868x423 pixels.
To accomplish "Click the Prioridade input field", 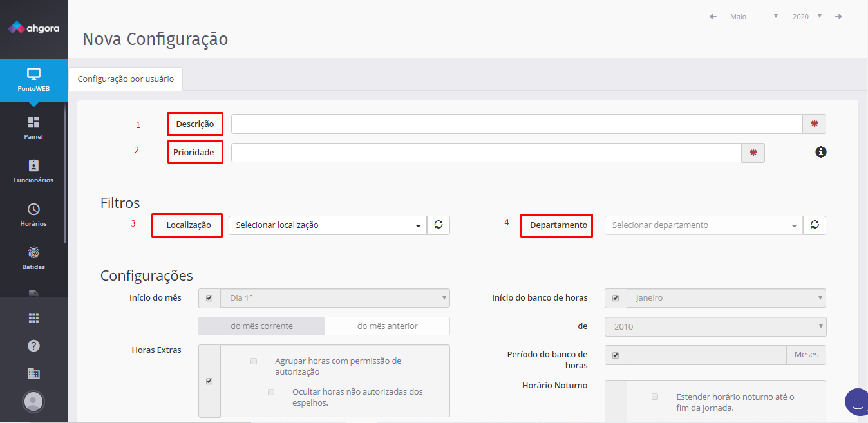I will click(x=486, y=153).
